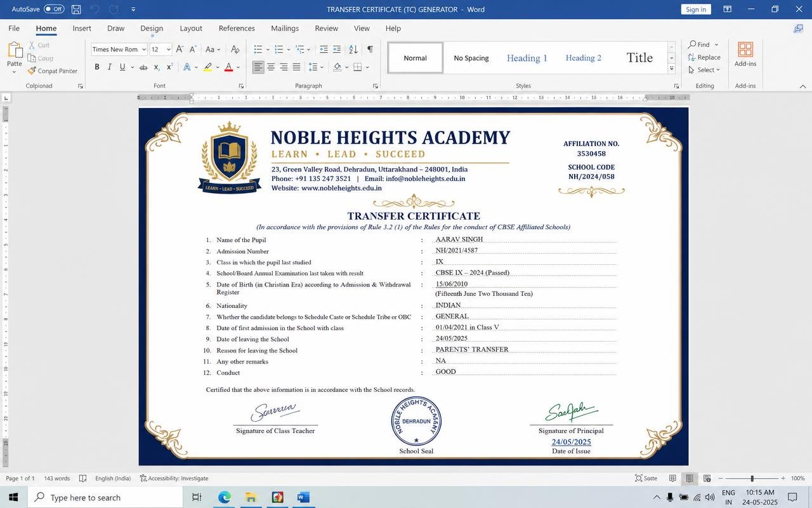Apply the No Spacing style
Image resolution: width=812 pixels, height=508 pixels.
(x=471, y=58)
